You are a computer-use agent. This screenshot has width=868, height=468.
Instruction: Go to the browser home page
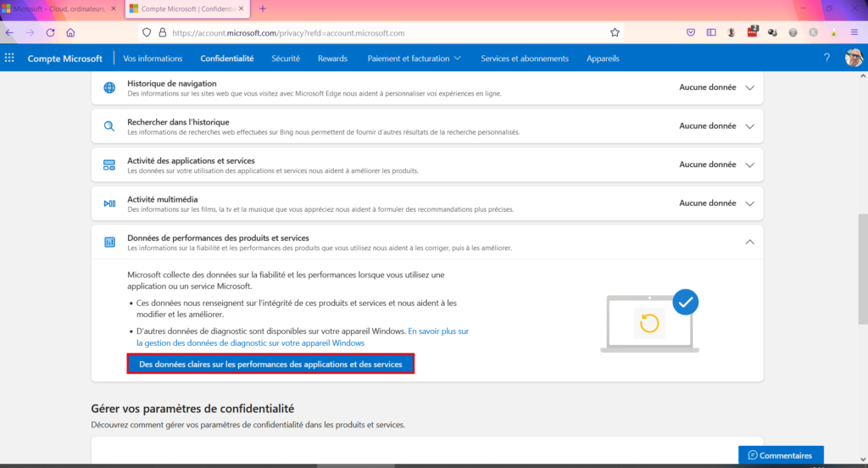click(70, 33)
